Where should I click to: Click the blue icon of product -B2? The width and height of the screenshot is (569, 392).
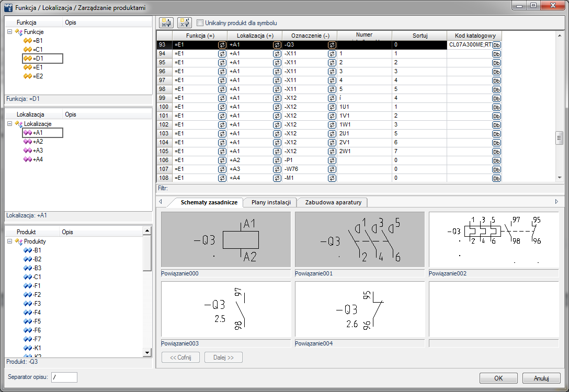28,259
